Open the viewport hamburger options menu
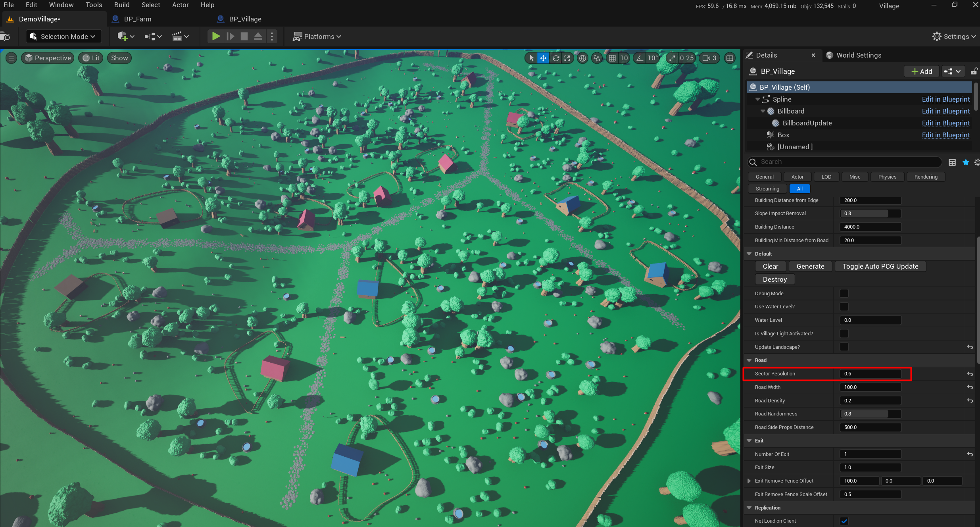This screenshot has width=980, height=527. 11,58
